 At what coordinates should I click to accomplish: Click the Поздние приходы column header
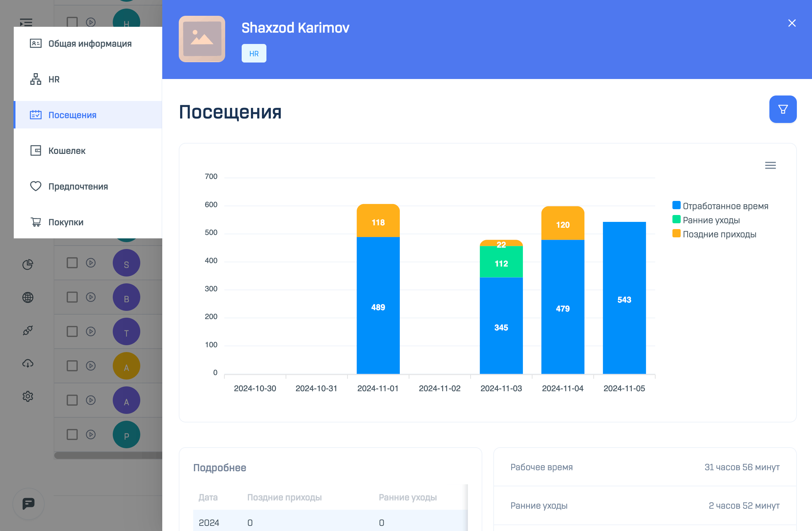pos(284,497)
